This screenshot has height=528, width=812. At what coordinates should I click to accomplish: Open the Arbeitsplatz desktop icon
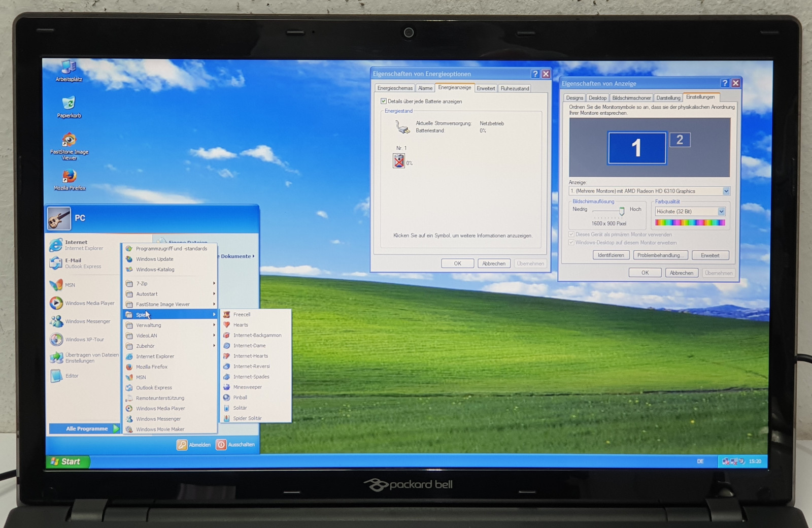tap(69, 68)
